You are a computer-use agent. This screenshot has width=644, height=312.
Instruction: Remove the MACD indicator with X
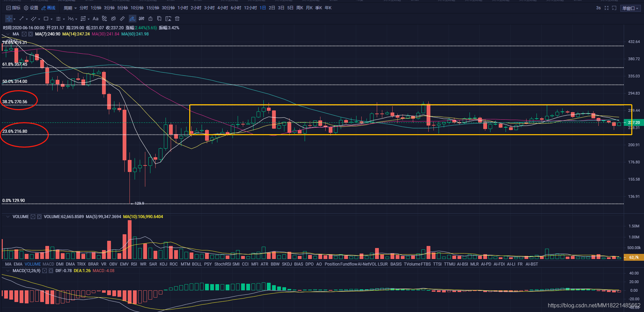pyautogui.click(x=51, y=271)
